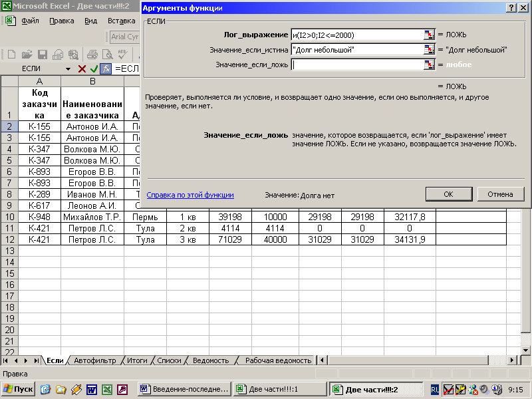Open Справка по этой функции link
Viewport: 532px width, 399px height.
[190, 195]
